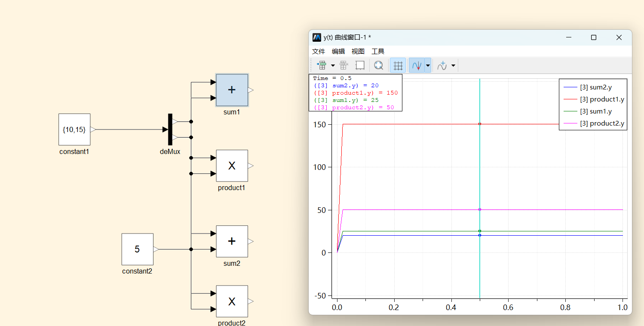Click the 'product1.y) = 150' readout line
Viewport: 644px width, 326px height.
click(356, 93)
